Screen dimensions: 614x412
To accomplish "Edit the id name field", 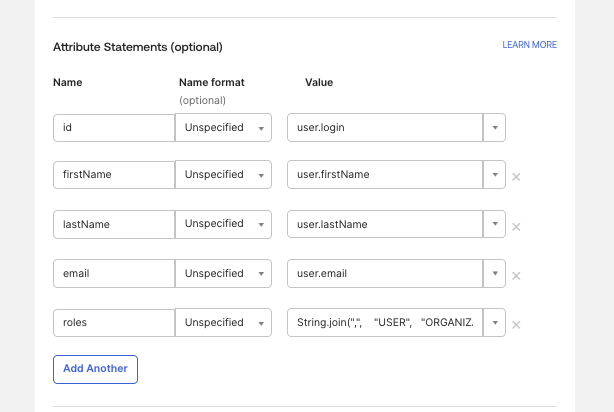I will (x=114, y=128).
